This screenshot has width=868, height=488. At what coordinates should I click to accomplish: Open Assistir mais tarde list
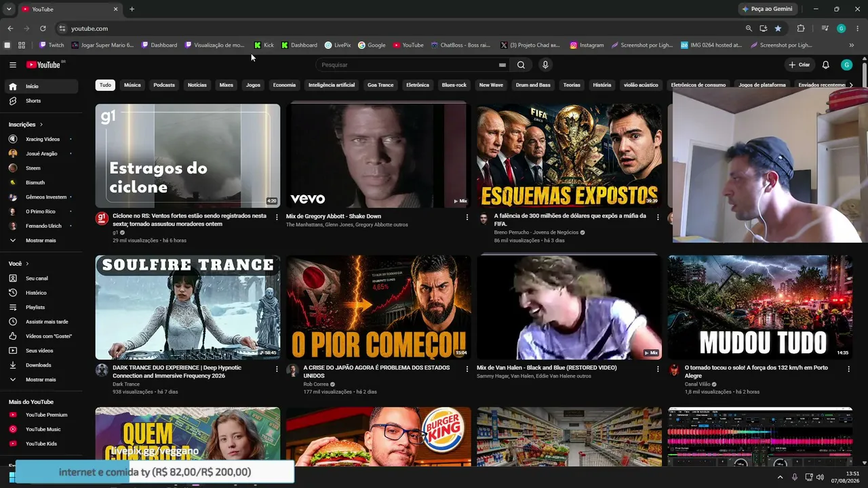click(x=42, y=322)
